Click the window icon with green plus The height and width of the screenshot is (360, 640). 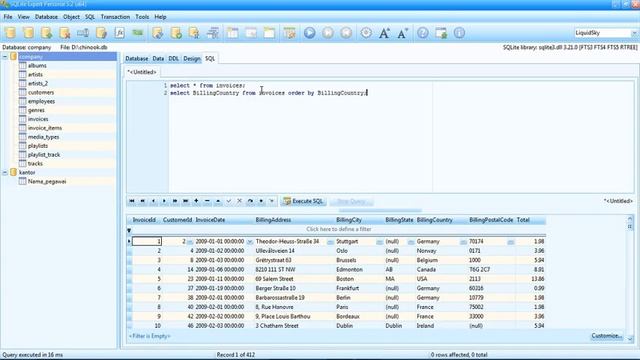[x=441, y=33]
